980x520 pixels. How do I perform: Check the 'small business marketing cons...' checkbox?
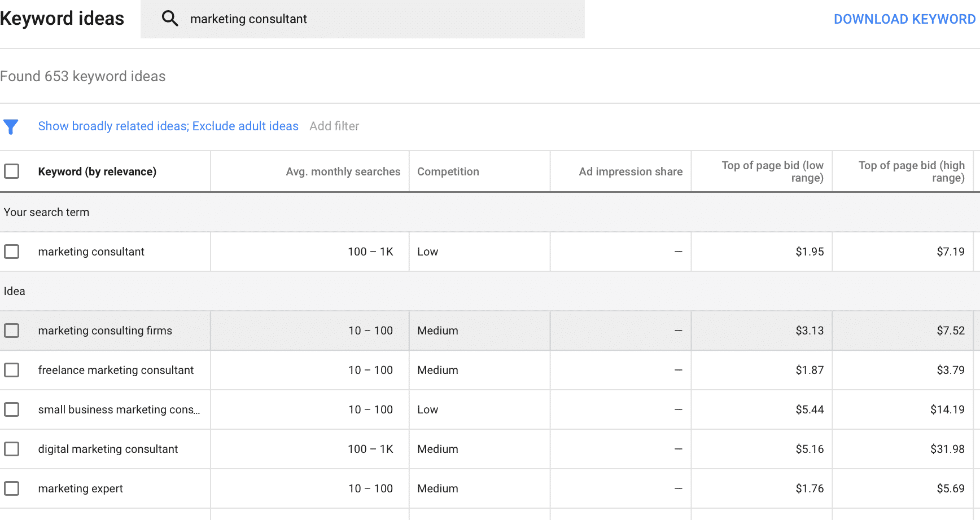[x=12, y=409]
